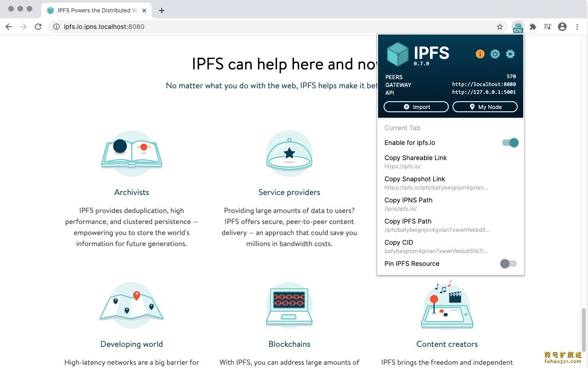Click the API address http://127.0.0.1:5001

[x=484, y=92]
